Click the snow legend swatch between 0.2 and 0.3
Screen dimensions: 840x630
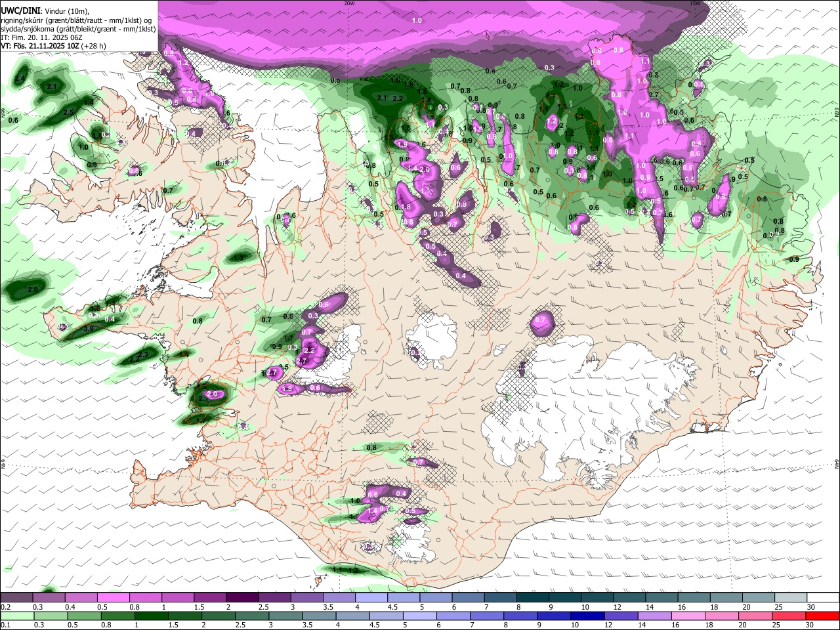16,597
